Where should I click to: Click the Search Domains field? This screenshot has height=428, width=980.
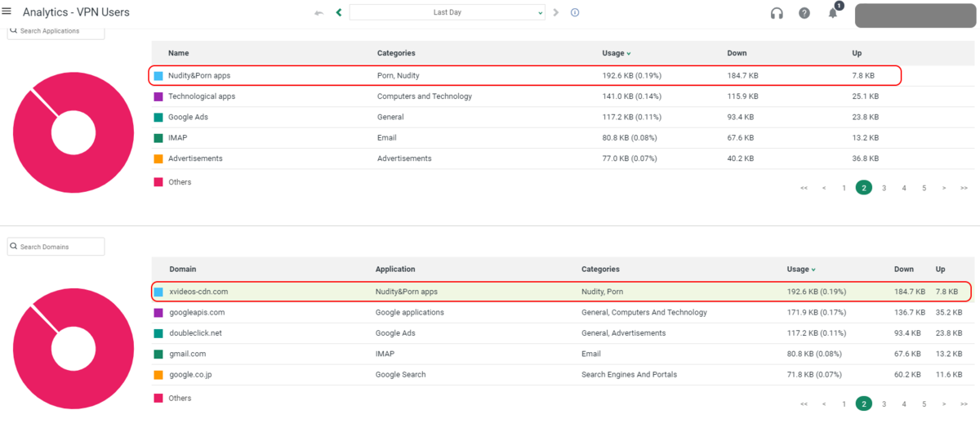click(x=57, y=247)
